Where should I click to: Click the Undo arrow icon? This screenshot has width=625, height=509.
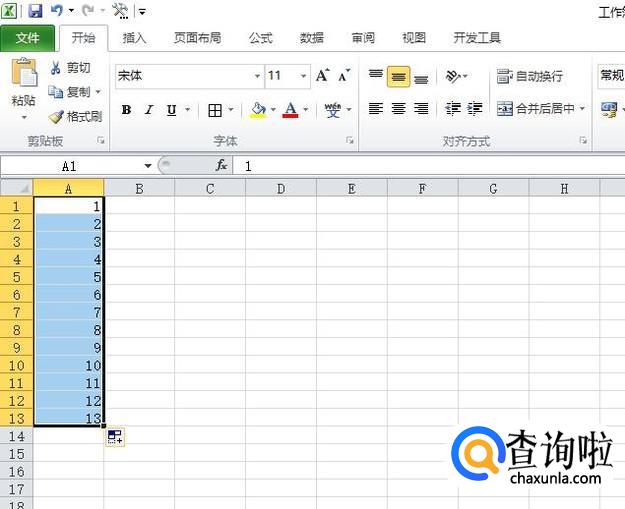click(x=57, y=11)
